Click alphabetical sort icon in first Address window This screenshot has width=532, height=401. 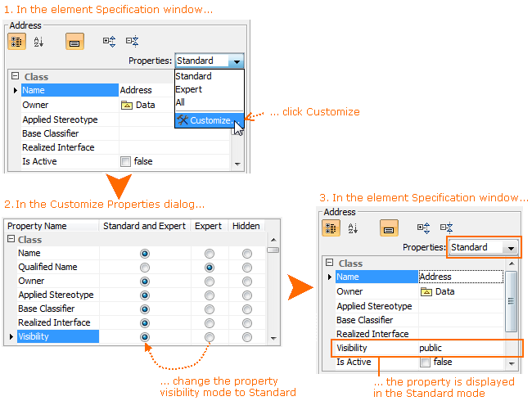pyautogui.click(x=38, y=42)
